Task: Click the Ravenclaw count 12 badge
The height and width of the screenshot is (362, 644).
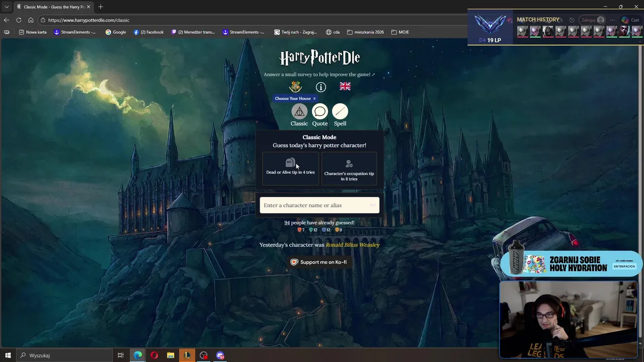Action: click(x=326, y=230)
